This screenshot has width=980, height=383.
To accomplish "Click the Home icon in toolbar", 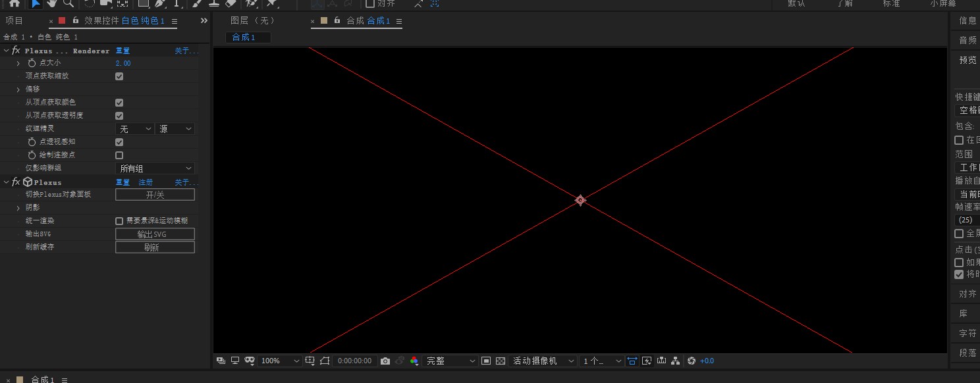I will click(x=14, y=3).
